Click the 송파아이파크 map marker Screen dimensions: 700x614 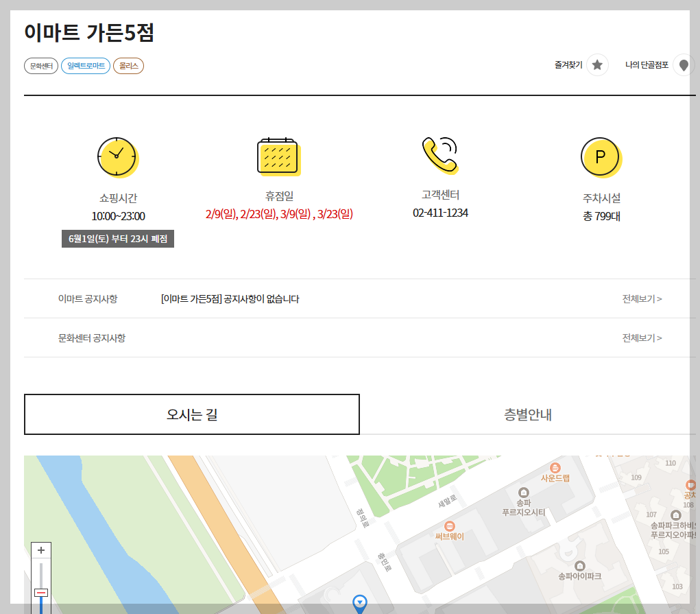(x=579, y=566)
